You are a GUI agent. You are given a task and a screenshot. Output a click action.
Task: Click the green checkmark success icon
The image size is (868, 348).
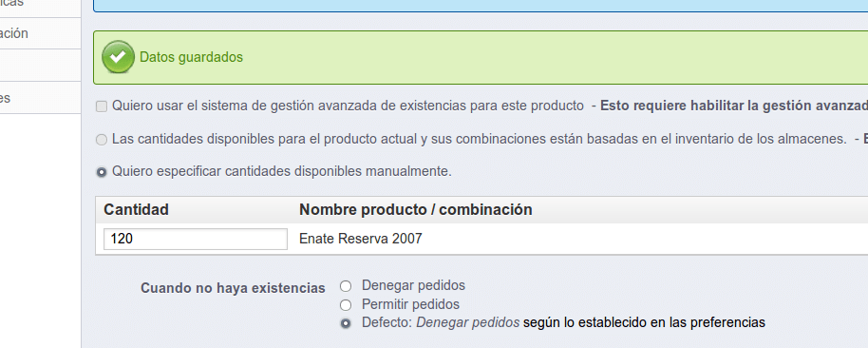pos(118,57)
